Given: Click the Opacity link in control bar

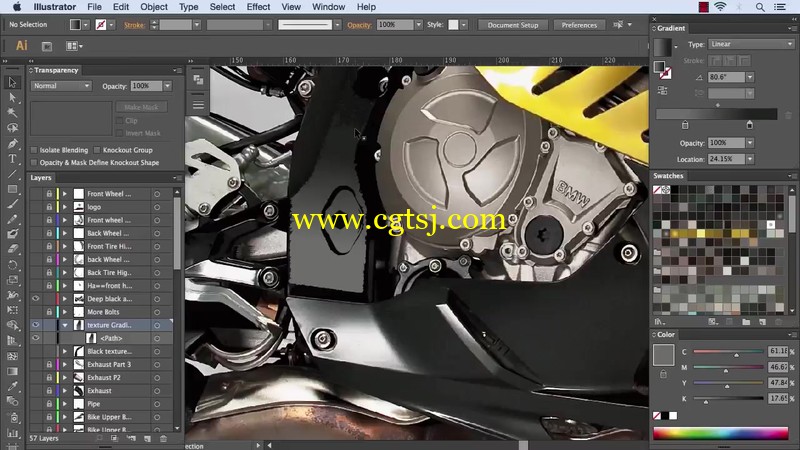Looking at the screenshot, I should (359, 24).
